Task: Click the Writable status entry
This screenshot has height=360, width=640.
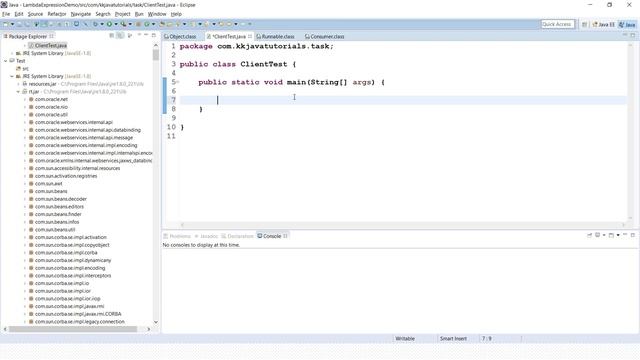Action: tap(405, 338)
